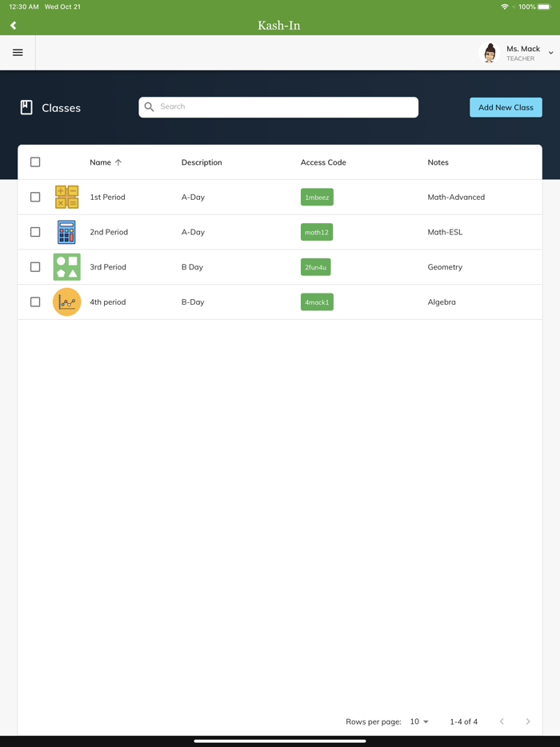The image size is (560, 747).
Task: Click the magnifier icon in search bar
Action: 149,106
